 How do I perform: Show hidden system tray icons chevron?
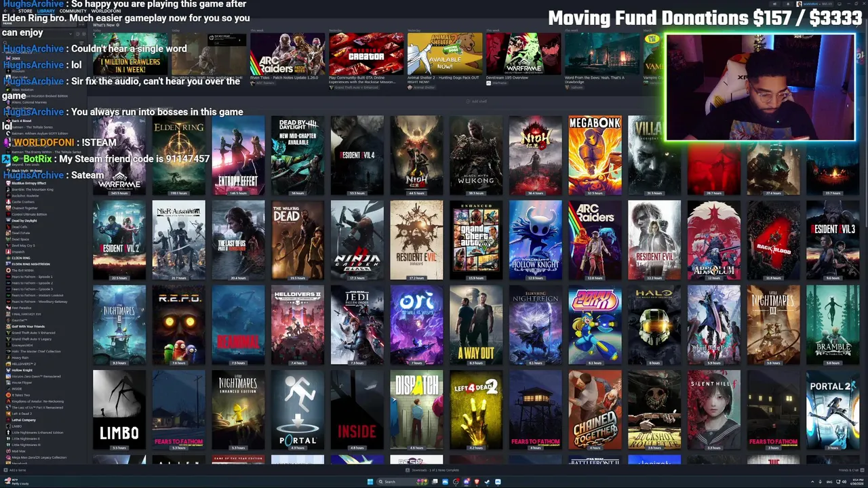[812, 482]
